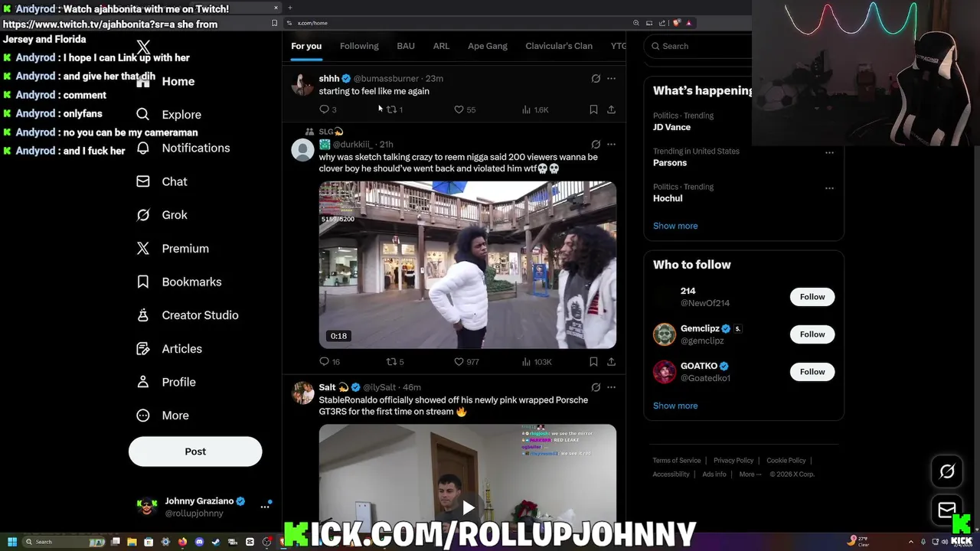Open Firefox from the taskbar
The image size is (980, 551).
coord(182,542)
